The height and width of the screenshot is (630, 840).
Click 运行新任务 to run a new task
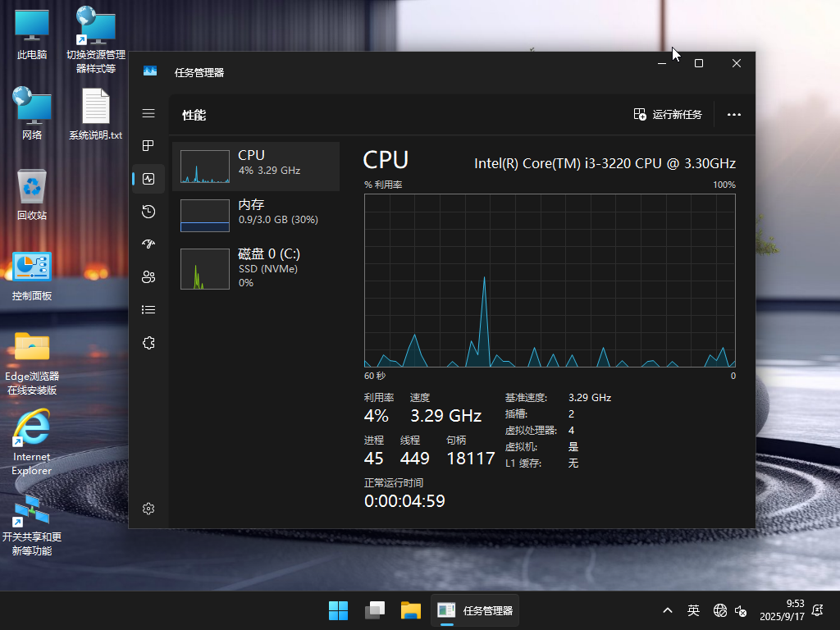click(x=668, y=115)
